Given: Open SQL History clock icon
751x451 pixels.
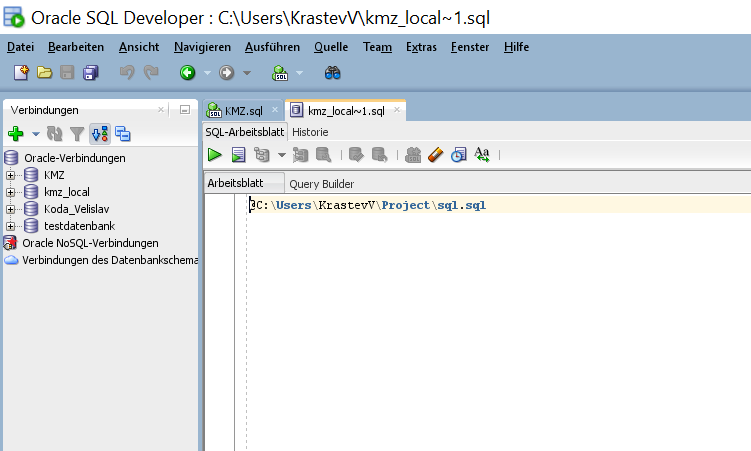Looking at the screenshot, I should [x=458, y=154].
